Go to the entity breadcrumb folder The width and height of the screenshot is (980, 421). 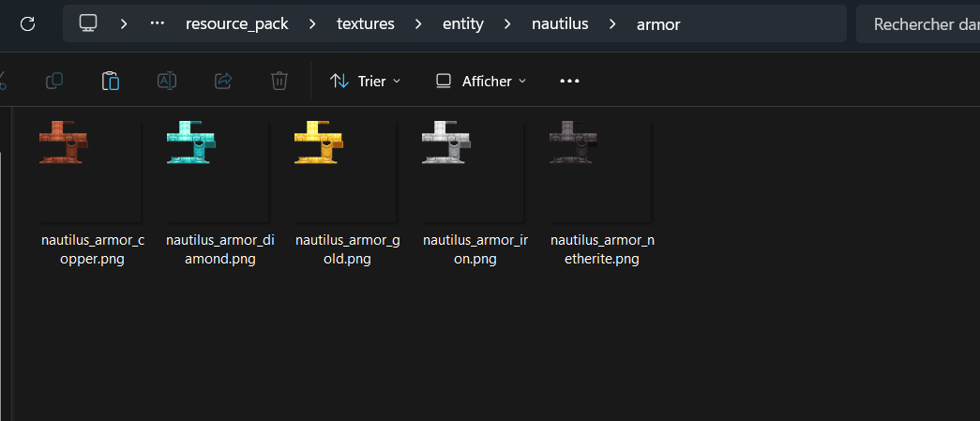pos(463,24)
